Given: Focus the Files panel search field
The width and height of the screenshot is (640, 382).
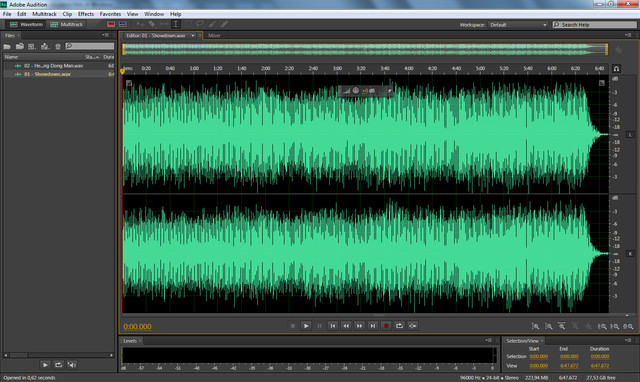Looking at the screenshot, I should [90, 46].
